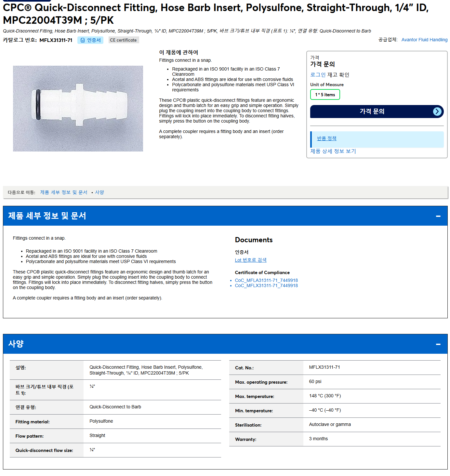Click the 'Unit of Measure' label
The width and height of the screenshot is (450, 476).
(327, 85)
